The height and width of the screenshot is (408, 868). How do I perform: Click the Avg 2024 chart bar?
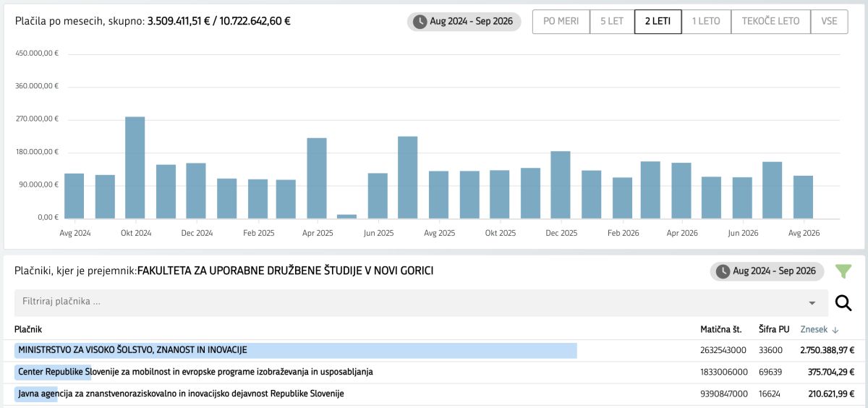click(x=75, y=196)
